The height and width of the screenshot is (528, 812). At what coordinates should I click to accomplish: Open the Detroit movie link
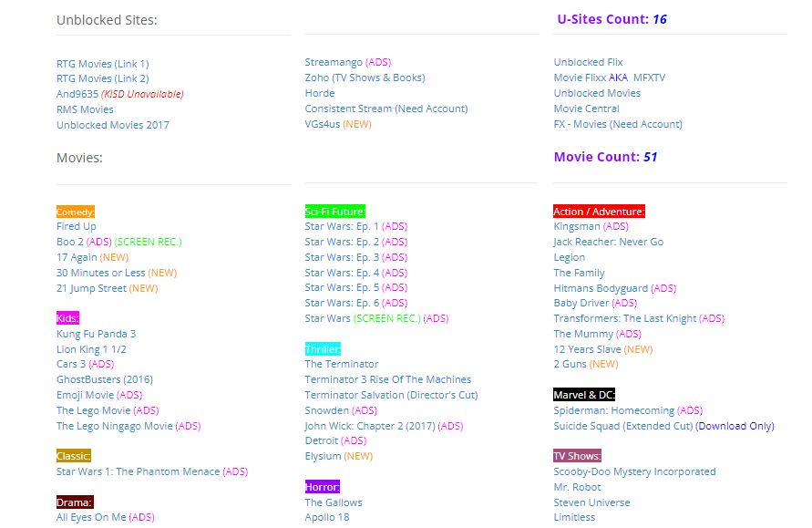[x=322, y=441]
